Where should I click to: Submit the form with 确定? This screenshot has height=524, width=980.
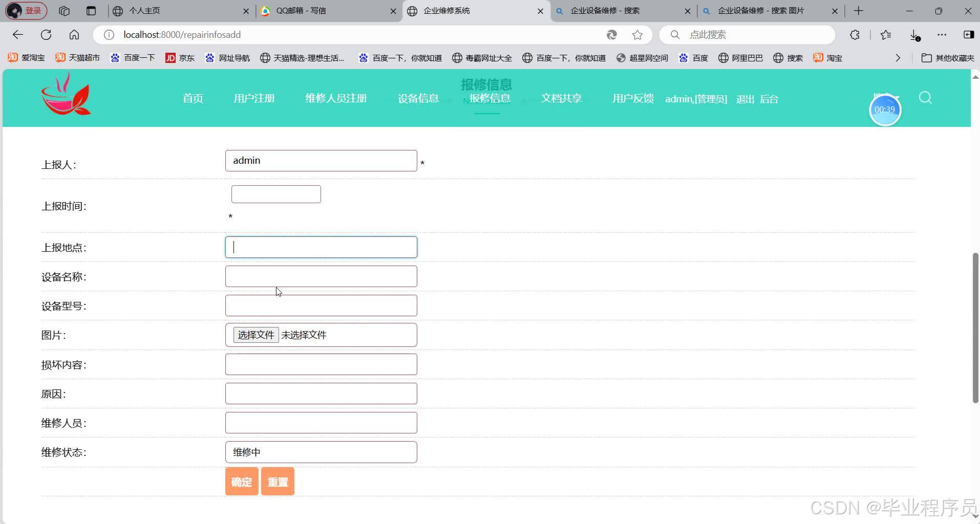point(242,482)
